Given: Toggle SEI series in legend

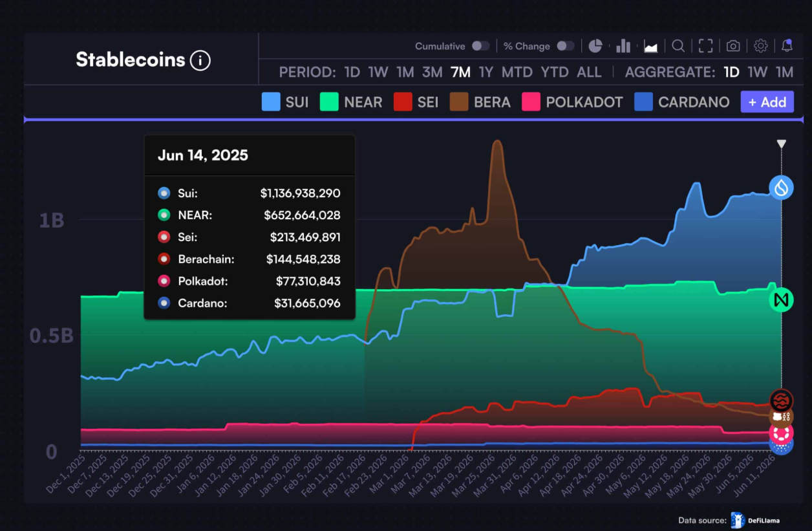Looking at the screenshot, I should click(x=416, y=102).
